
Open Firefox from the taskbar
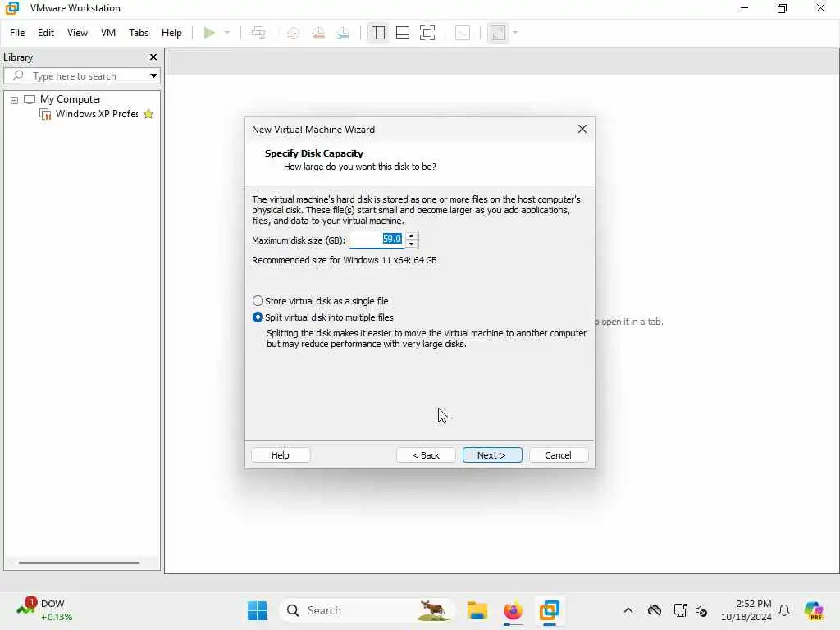pyautogui.click(x=514, y=610)
